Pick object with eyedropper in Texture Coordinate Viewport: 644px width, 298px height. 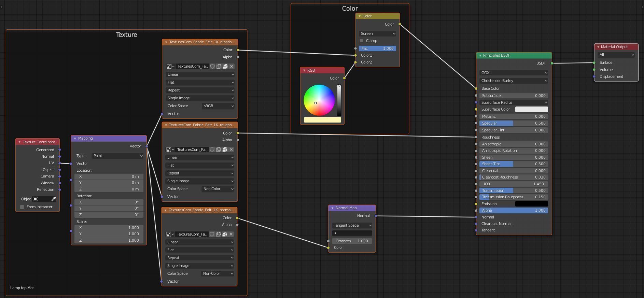[54, 199]
